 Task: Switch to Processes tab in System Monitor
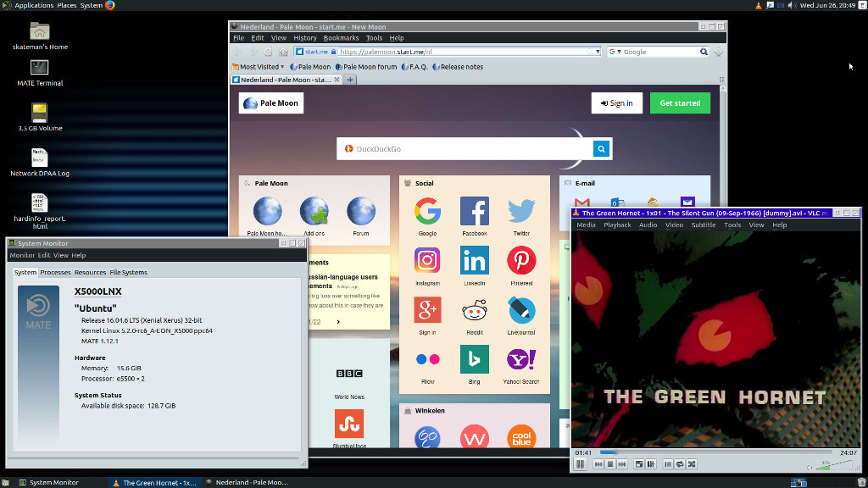pos(55,272)
